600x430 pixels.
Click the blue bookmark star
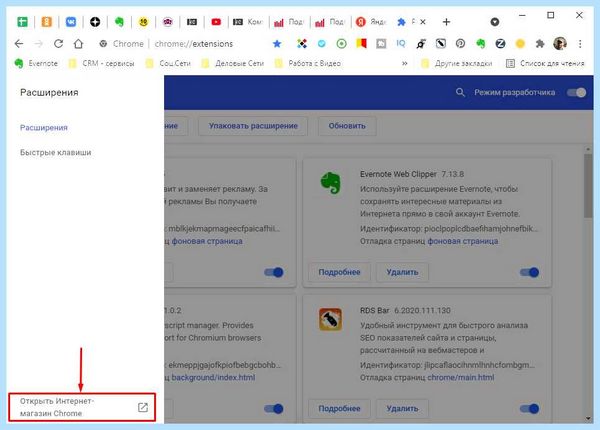point(277,44)
